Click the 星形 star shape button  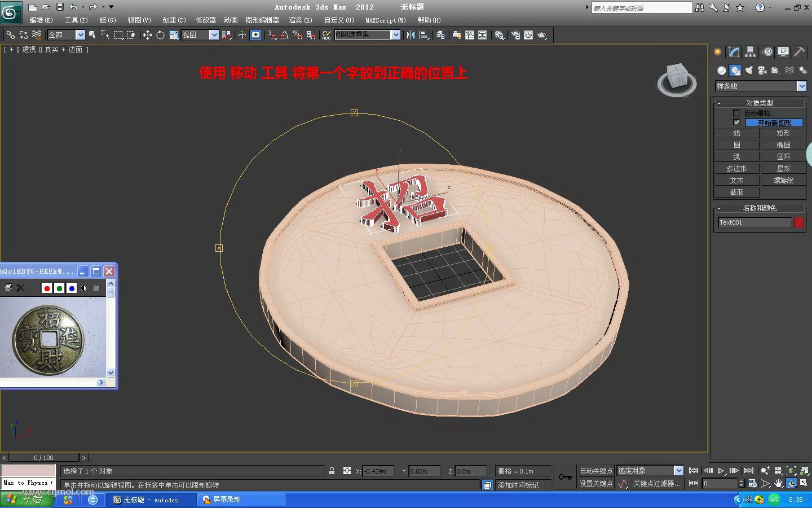(783, 169)
